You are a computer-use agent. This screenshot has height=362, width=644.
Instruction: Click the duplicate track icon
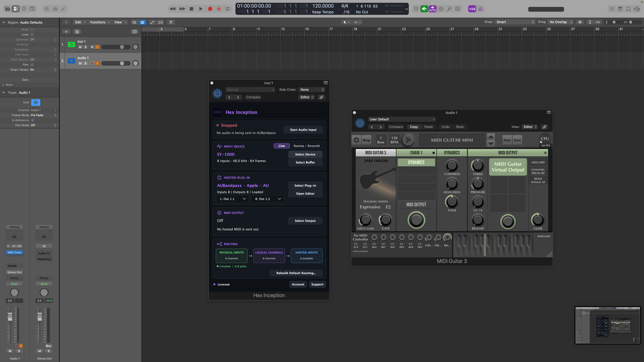click(77, 32)
